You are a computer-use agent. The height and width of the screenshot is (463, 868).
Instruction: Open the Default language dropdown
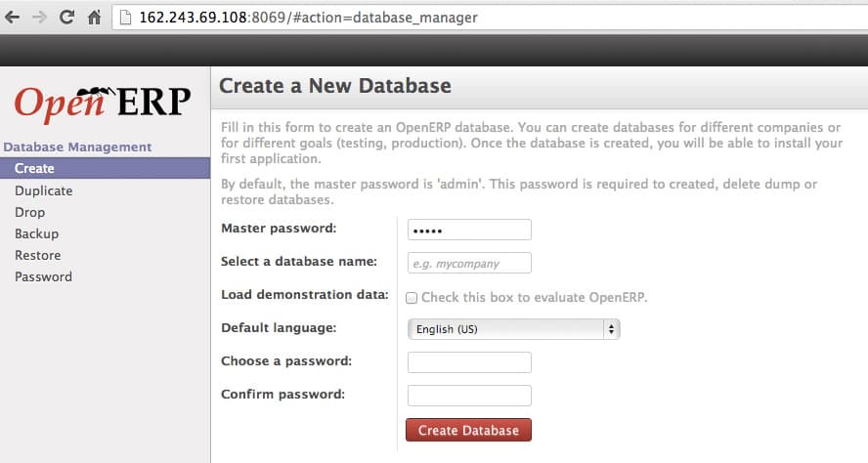click(x=513, y=329)
